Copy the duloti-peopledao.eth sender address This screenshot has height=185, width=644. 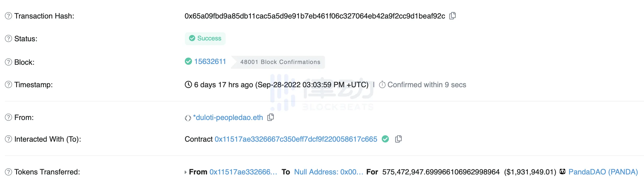[x=270, y=117]
